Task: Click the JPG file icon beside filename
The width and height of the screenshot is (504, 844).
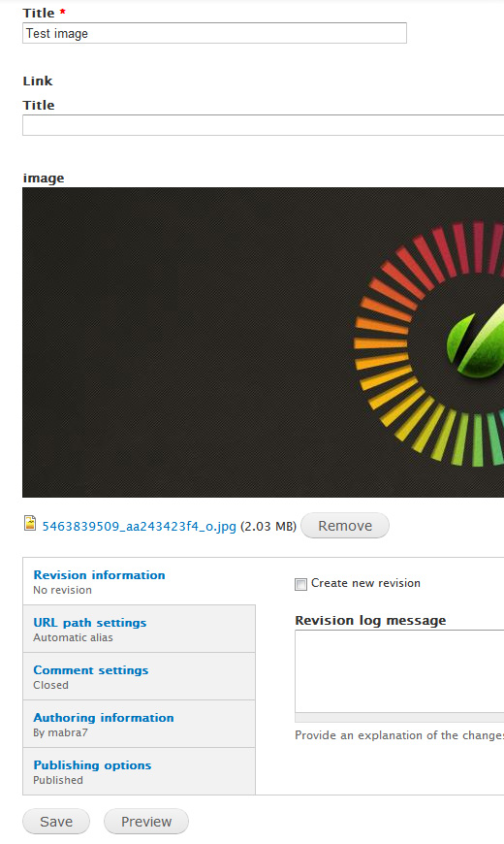Action: point(30,523)
